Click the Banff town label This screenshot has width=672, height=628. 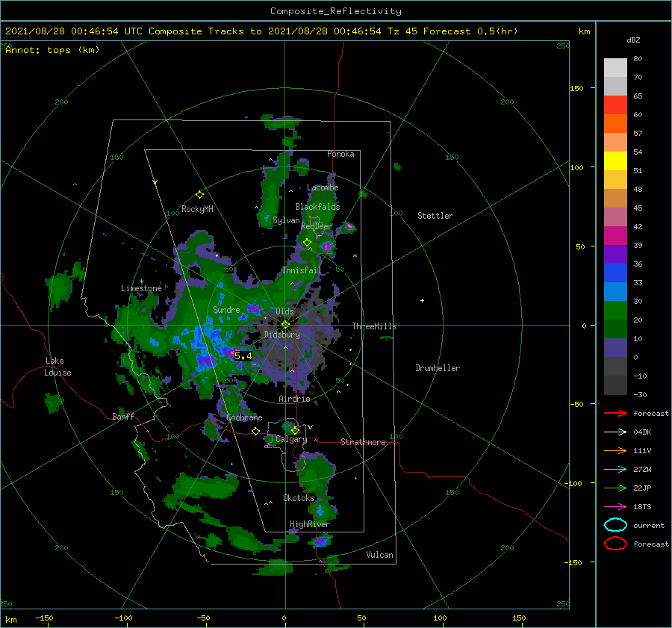[123, 416]
